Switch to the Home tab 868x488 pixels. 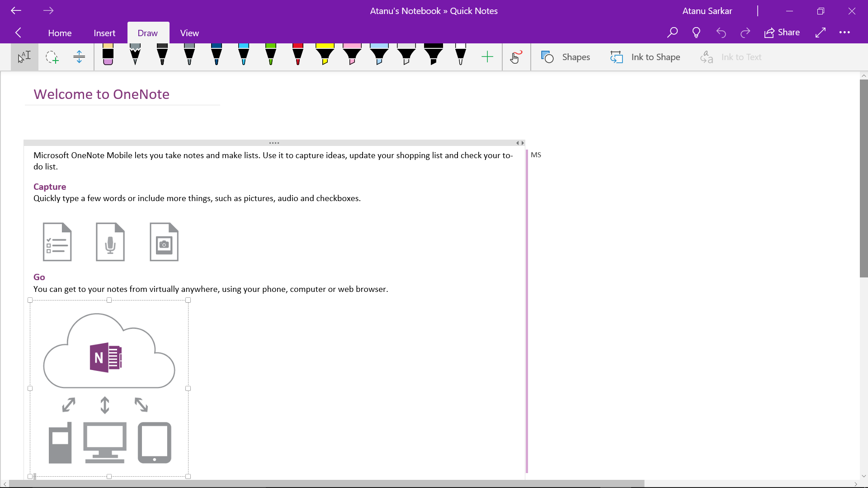[60, 33]
